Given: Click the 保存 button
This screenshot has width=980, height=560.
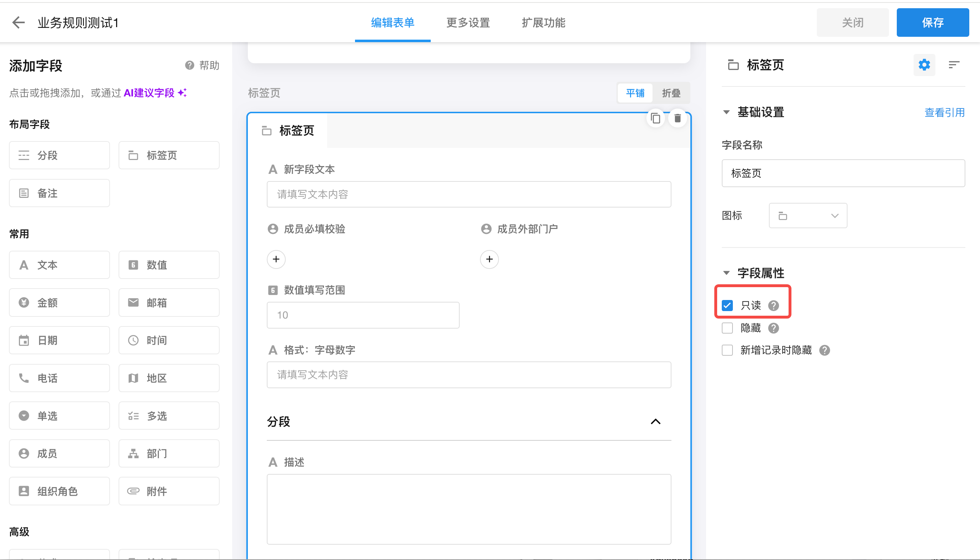Looking at the screenshot, I should [x=933, y=23].
